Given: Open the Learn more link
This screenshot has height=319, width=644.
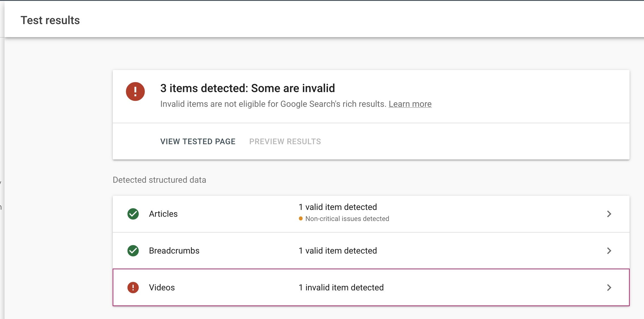Looking at the screenshot, I should (x=410, y=104).
